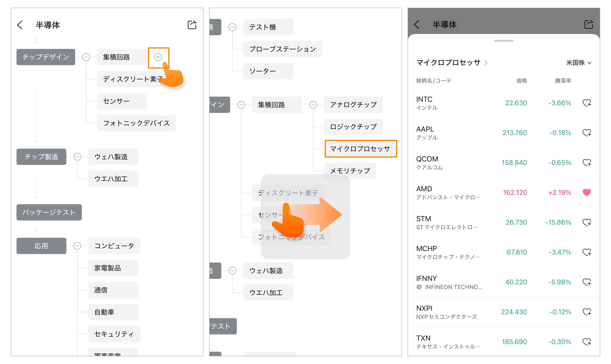Go back from left 半導体 screen
Viewport: 611px width, 364px height.
[x=20, y=25]
